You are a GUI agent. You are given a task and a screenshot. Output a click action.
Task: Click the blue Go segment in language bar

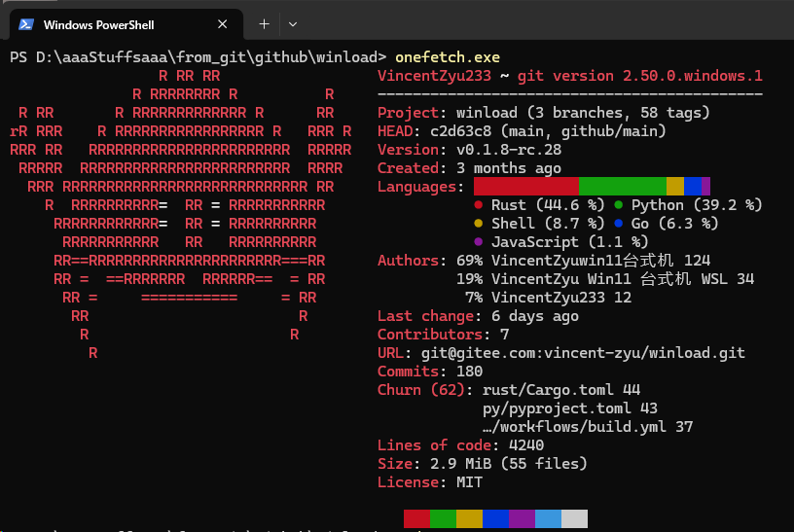click(x=693, y=187)
